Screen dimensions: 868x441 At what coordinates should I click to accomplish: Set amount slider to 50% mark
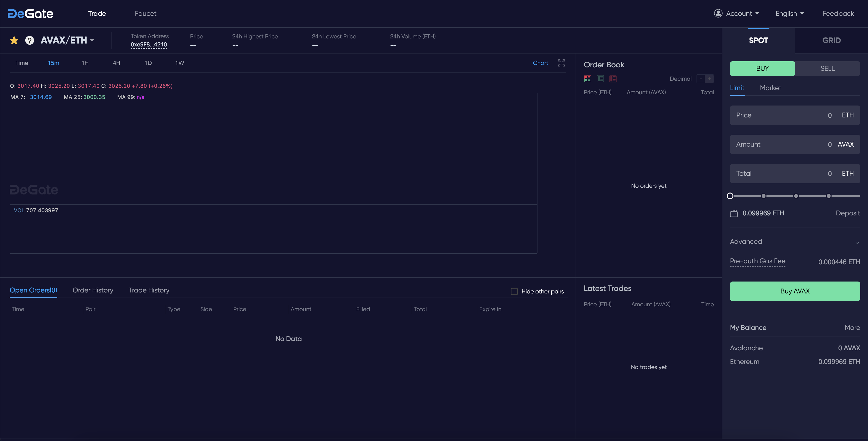coord(796,196)
